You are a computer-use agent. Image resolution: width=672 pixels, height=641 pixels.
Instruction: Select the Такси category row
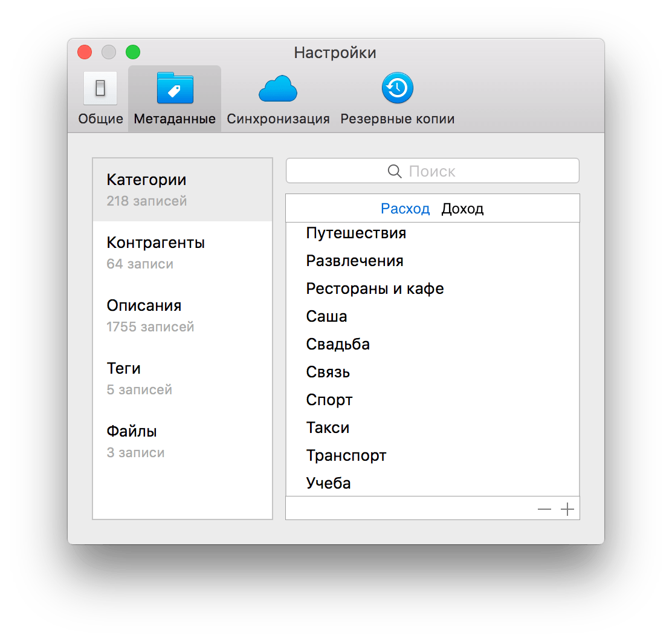pos(433,428)
